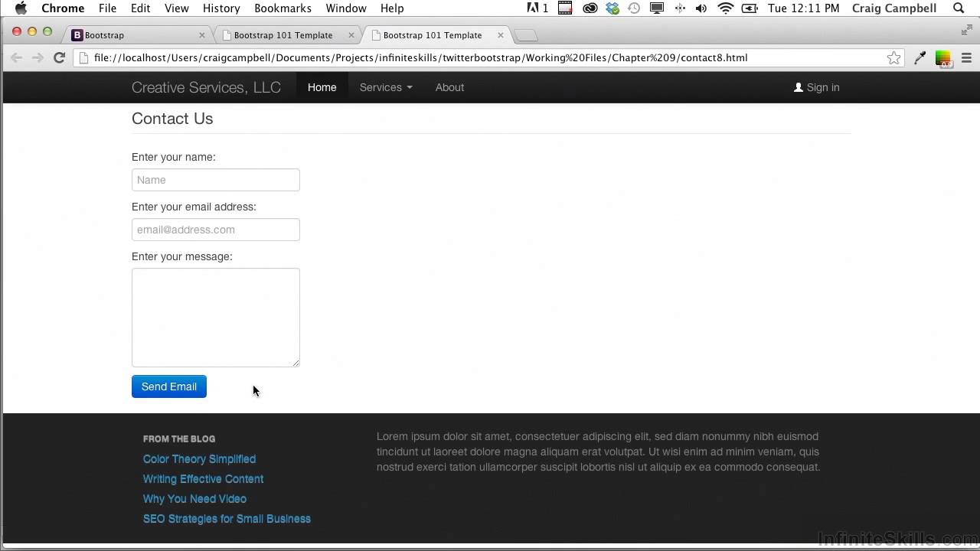Open the eyedropper extension
This screenshot has height=551, width=980.
920,57
